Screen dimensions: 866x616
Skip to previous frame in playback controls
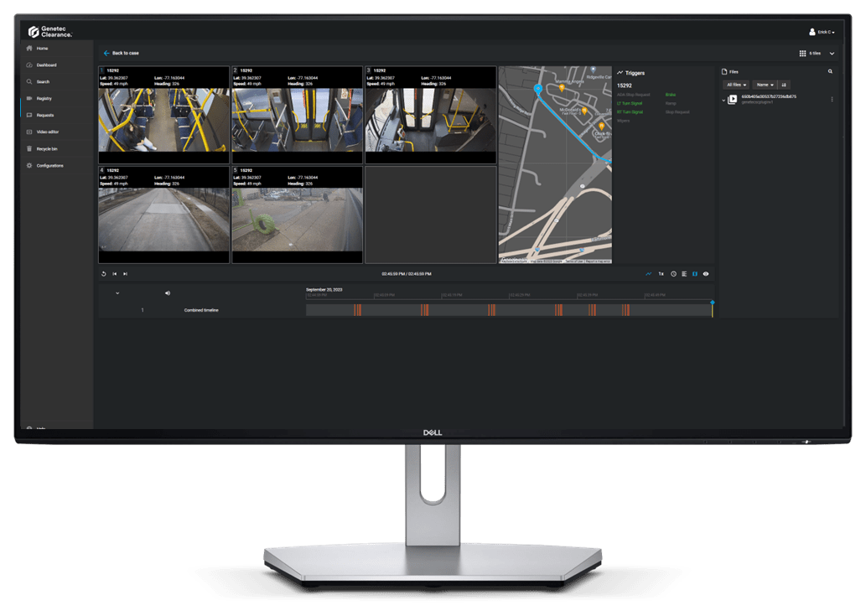click(114, 273)
